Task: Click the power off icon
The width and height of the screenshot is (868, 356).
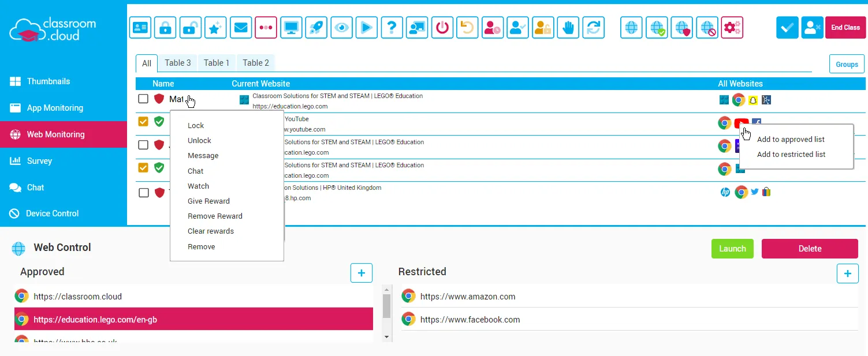Action: click(x=442, y=27)
